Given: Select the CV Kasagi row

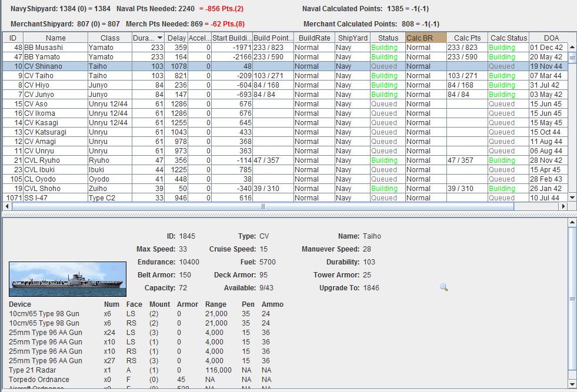Looking at the screenshot, I should point(285,122).
